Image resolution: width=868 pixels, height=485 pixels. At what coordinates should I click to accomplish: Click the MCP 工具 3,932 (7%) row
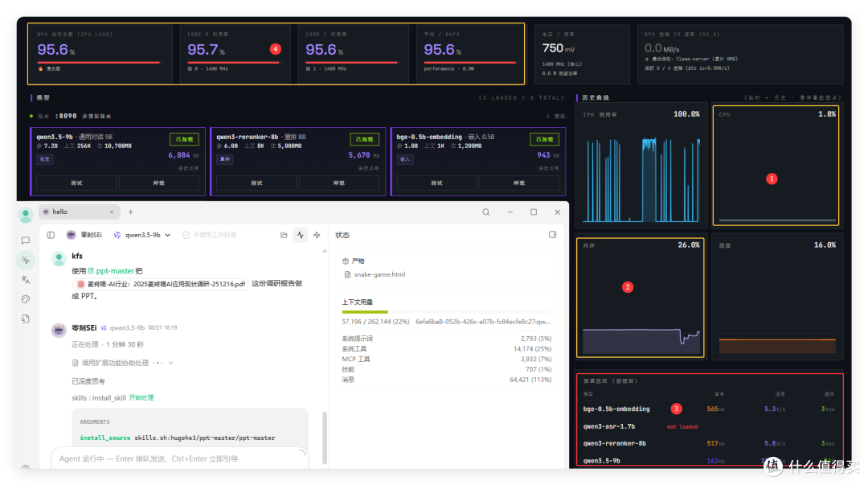(446, 360)
